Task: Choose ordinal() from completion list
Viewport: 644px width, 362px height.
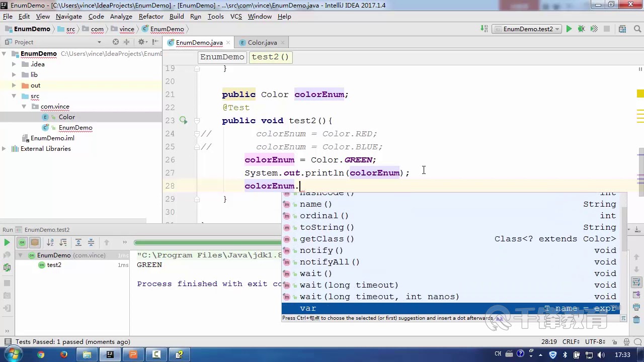Action: (x=450, y=216)
